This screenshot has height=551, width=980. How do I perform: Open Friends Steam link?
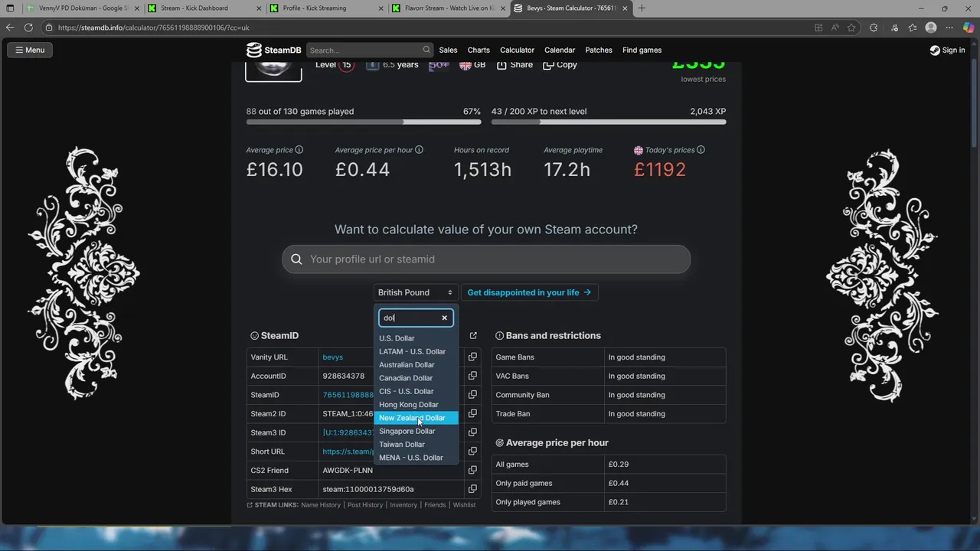coord(435,505)
